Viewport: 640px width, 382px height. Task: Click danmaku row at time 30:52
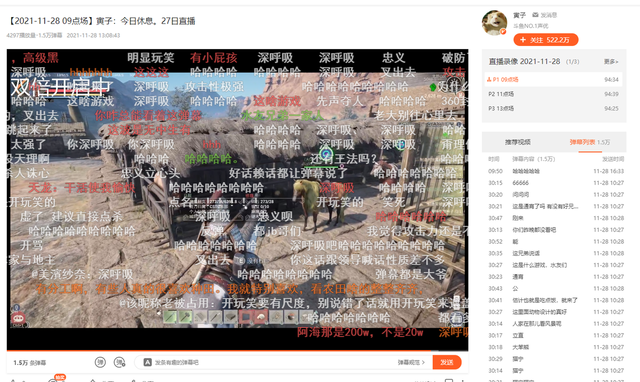556,242
